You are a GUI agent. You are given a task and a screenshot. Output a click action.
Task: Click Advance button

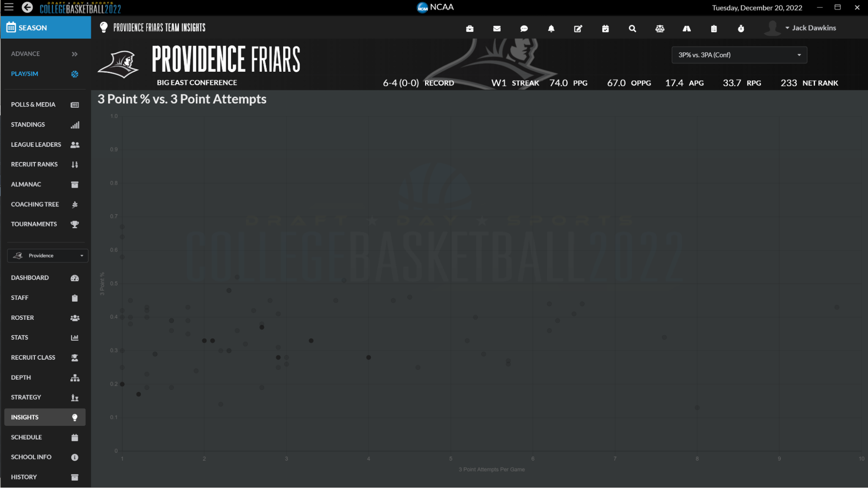(x=45, y=54)
